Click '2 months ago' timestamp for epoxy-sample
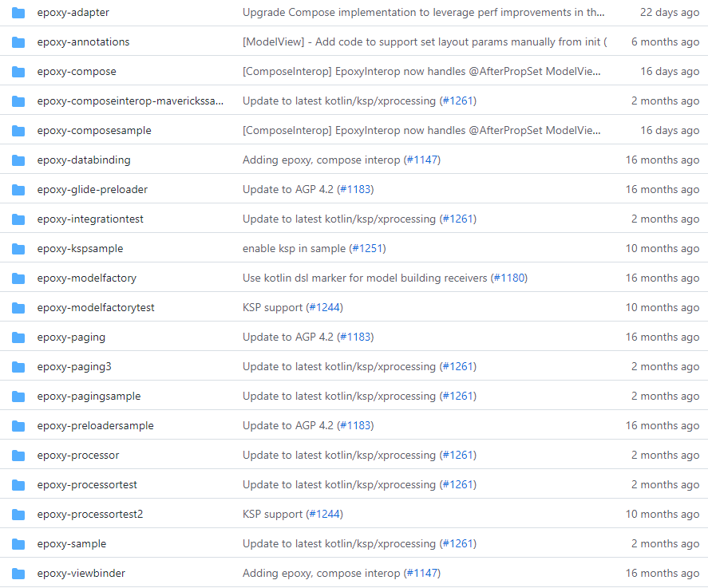 [665, 544]
